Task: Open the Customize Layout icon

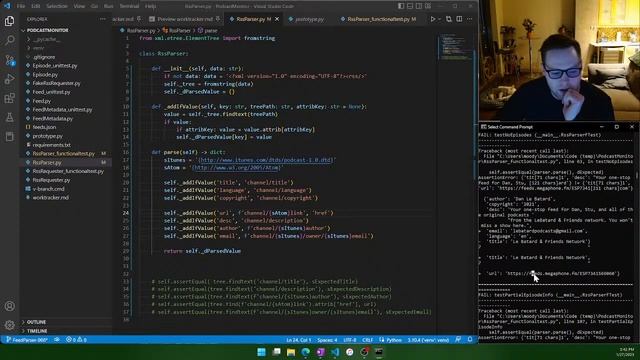Action: (x=428, y=6)
